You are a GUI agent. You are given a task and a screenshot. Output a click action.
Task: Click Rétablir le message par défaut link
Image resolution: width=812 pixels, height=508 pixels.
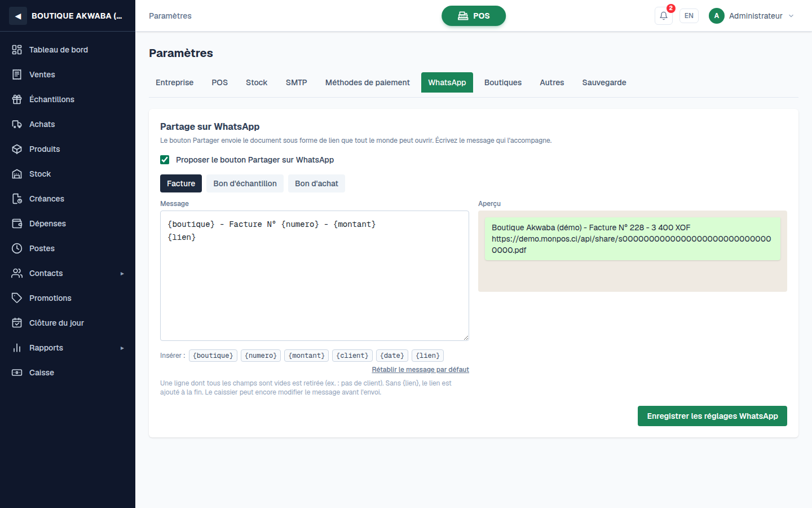point(421,370)
